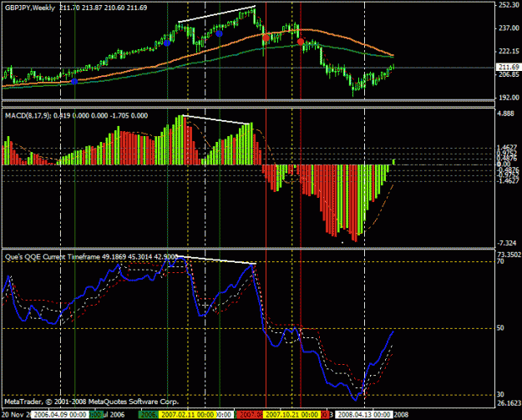
Task: Select the second blue dot marker on price chart
Action: pyautogui.click(x=167, y=43)
